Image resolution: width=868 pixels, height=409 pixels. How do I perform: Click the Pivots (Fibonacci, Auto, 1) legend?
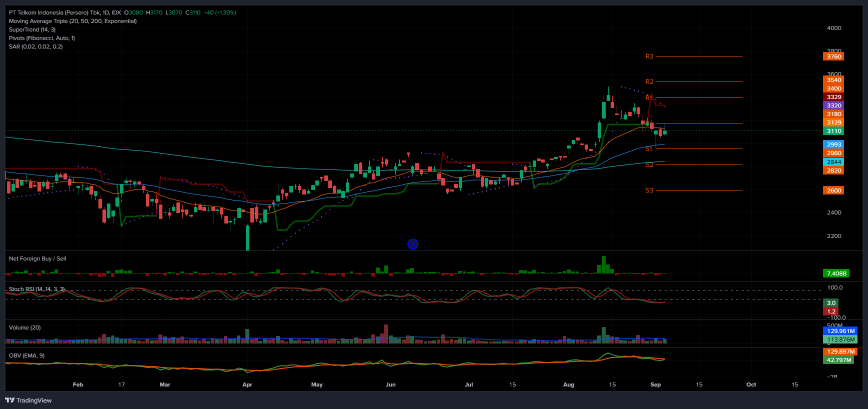pos(42,38)
